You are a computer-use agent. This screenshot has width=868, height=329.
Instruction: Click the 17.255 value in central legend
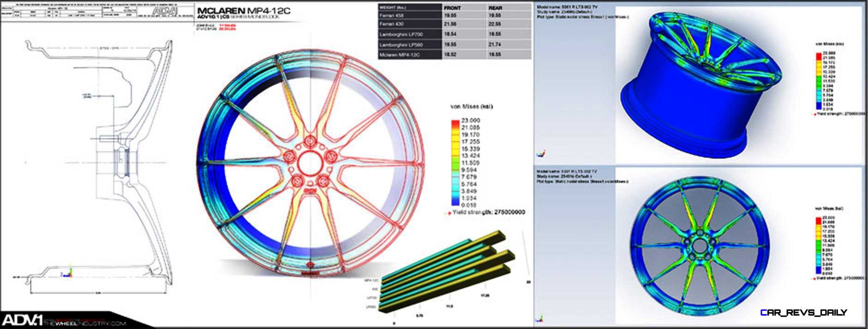pyautogui.click(x=470, y=142)
